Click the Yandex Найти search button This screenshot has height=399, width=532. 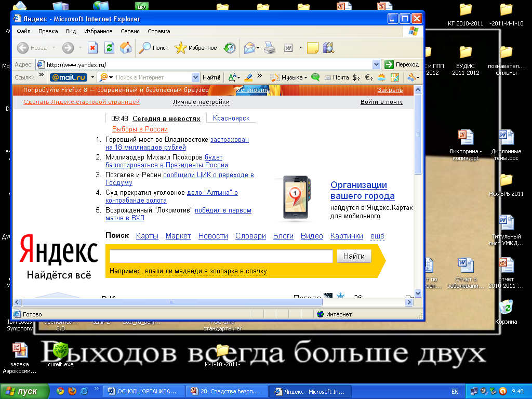pyautogui.click(x=354, y=256)
